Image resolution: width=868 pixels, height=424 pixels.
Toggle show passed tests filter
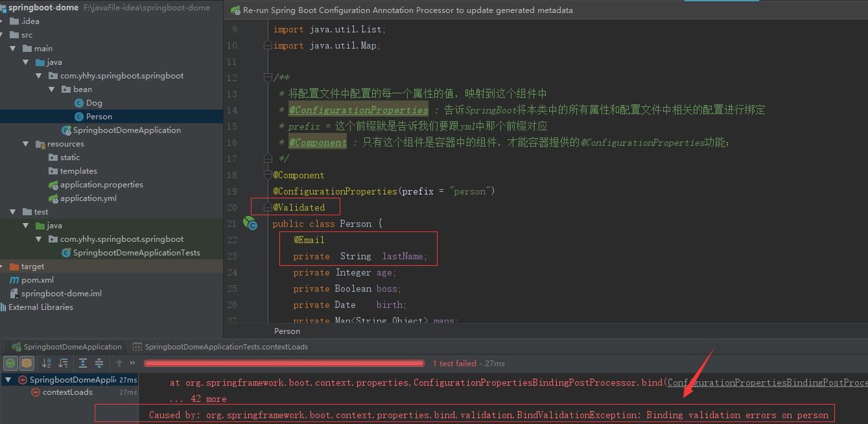10,363
